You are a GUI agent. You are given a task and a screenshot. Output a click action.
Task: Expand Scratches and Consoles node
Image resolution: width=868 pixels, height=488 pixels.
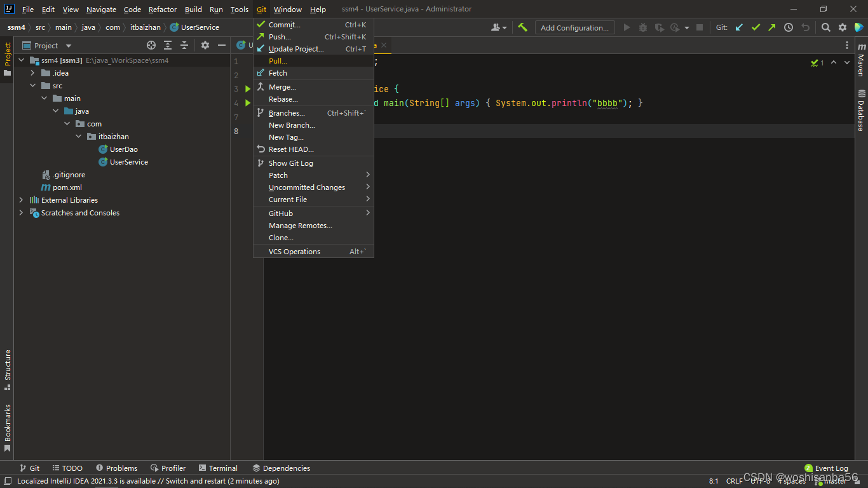click(21, 213)
